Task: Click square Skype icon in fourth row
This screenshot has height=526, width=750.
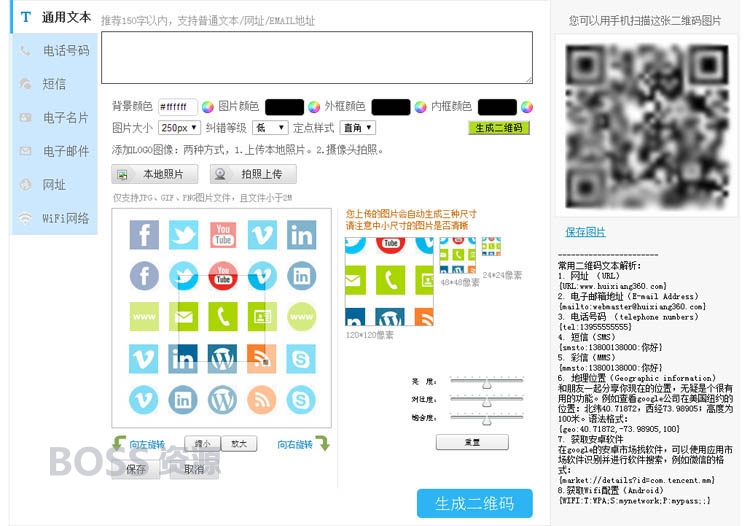Action: coord(301,359)
